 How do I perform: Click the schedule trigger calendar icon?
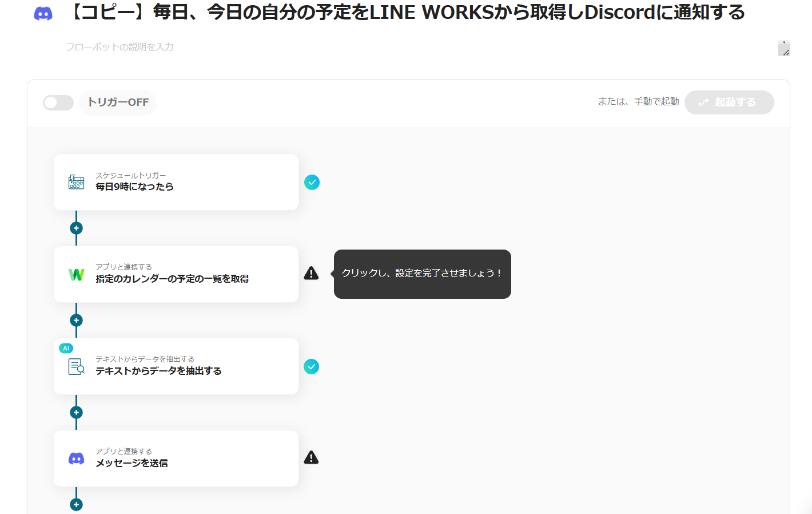[76, 182]
